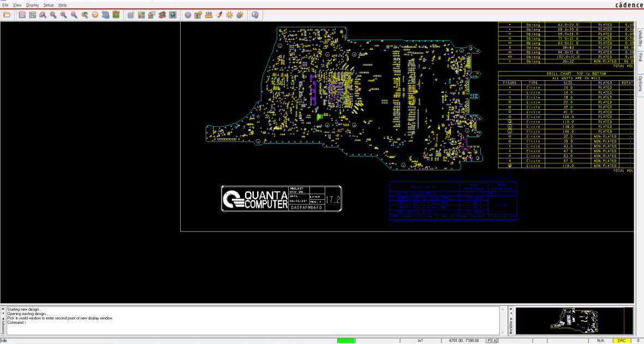The height and width of the screenshot is (344, 644).
Task: Open the Display menu
Action: (32, 5)
